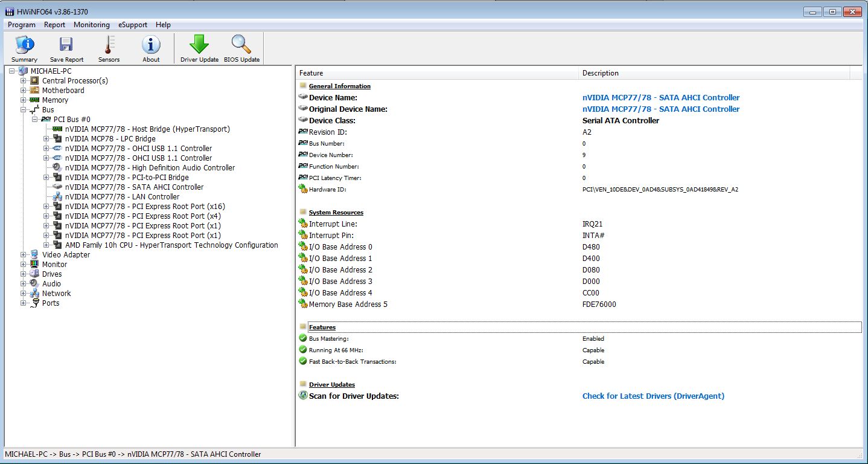Viewport: 868px width, 464px height.
Task: Select the Hardware ID value PCI\VEN_10DE&DEV_0AD4
Action: (x=660, y=190)
